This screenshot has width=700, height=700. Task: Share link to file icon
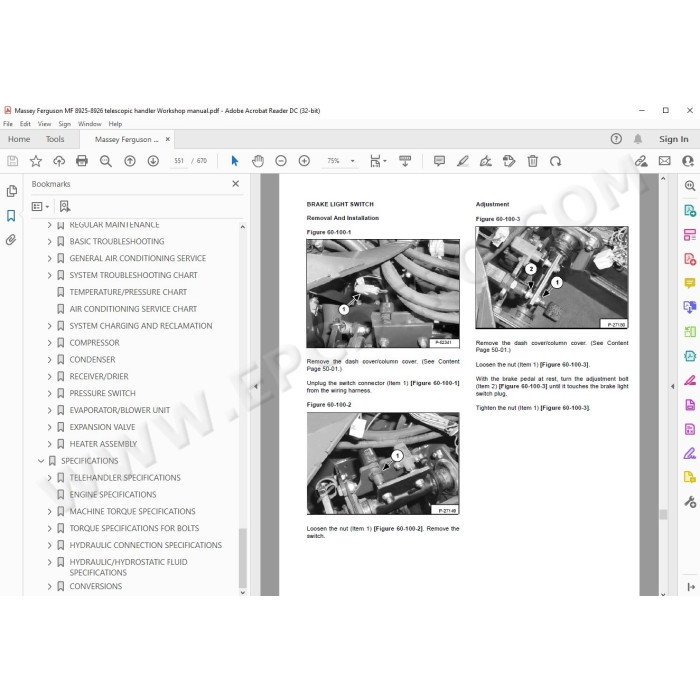tap(641, 161)
